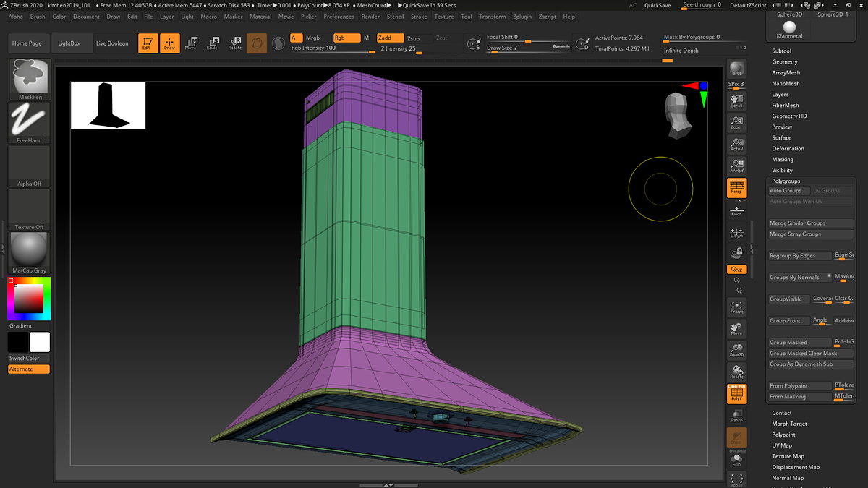Select the Zsub mode
This screenshot has height=488, width=868.
[413, 38]
